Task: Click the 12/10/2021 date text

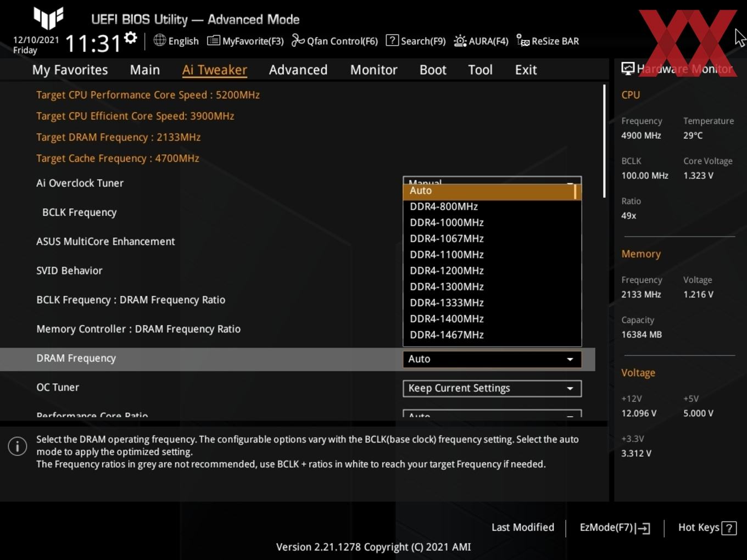Action: [x=36, y=40]
